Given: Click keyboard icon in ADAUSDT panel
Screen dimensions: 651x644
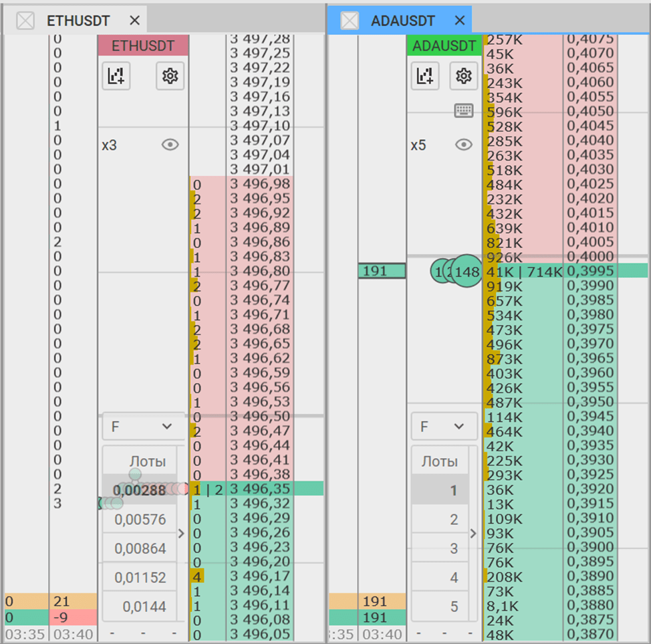Looking at the screenshot, I should click(x=464, y=111).
